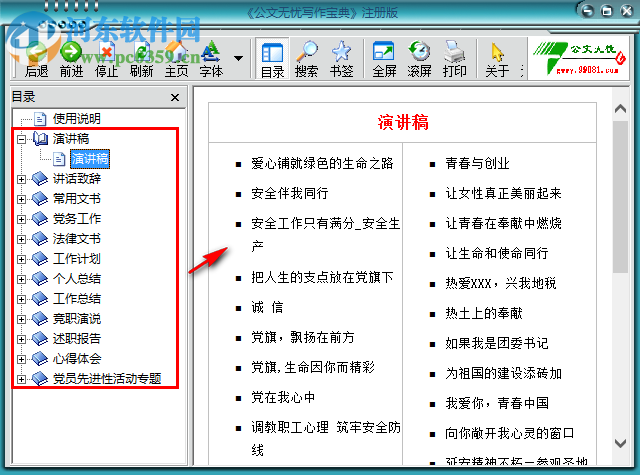Click the vertical scrollbar thumb
The width and height of the screenshot is (640, 475).
pos(620,197)
